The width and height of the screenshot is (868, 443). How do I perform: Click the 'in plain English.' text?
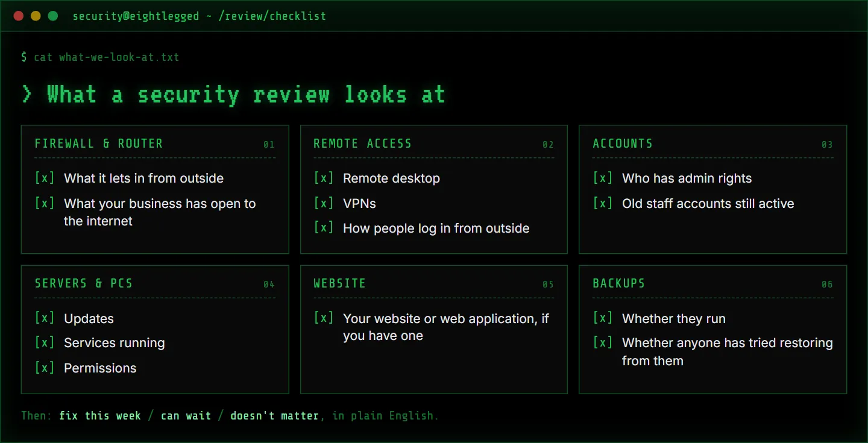[x=385, y=416]
